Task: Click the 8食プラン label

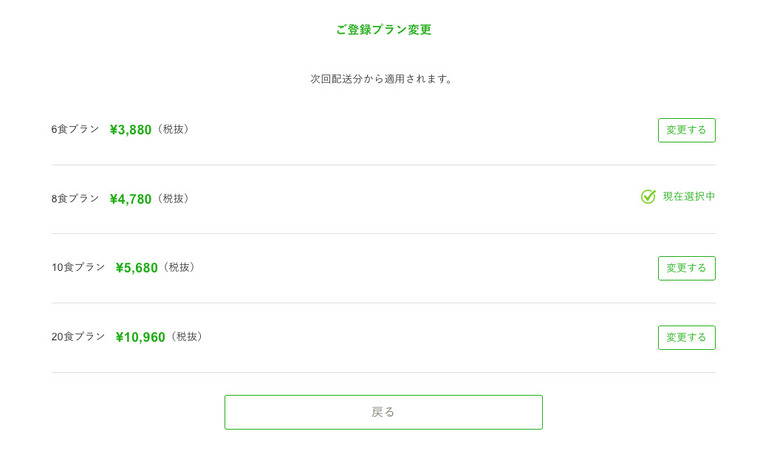Action: click(75, 198)
